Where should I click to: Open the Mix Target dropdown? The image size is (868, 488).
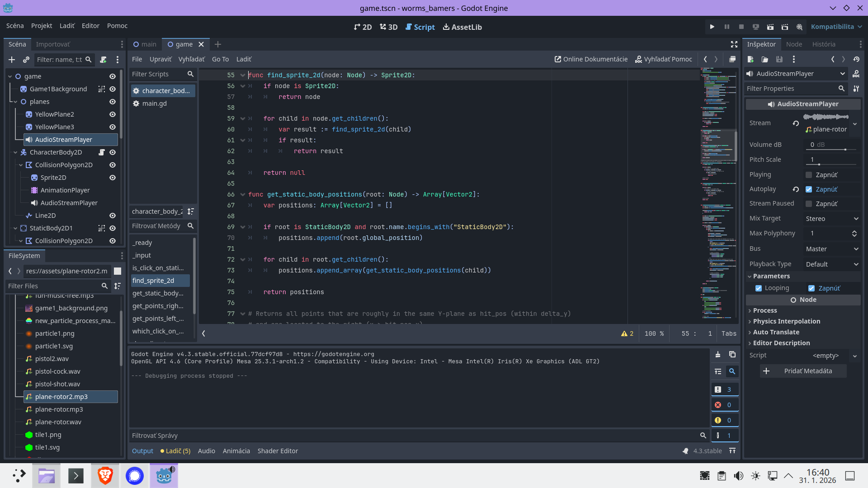coord(831,218)
